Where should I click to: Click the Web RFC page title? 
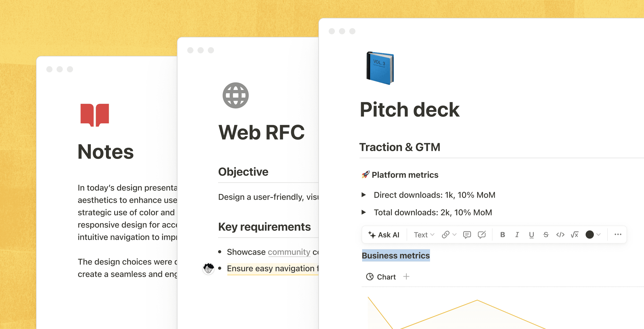pyautogui.click(x=262, y=133)
